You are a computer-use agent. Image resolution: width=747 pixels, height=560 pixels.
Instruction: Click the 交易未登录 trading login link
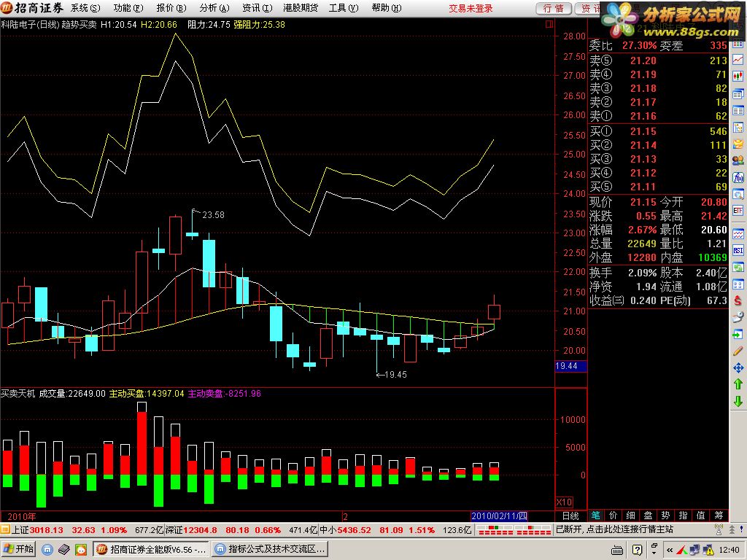tap(471, 8)
